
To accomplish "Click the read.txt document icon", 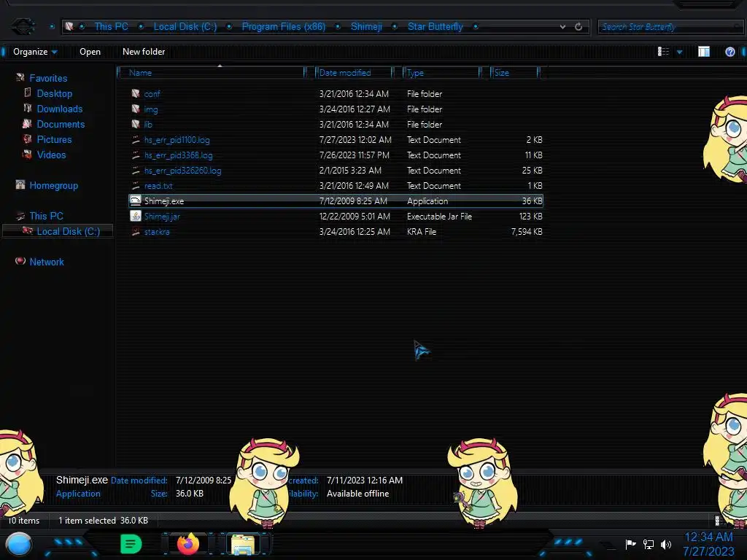I will 136,186.
